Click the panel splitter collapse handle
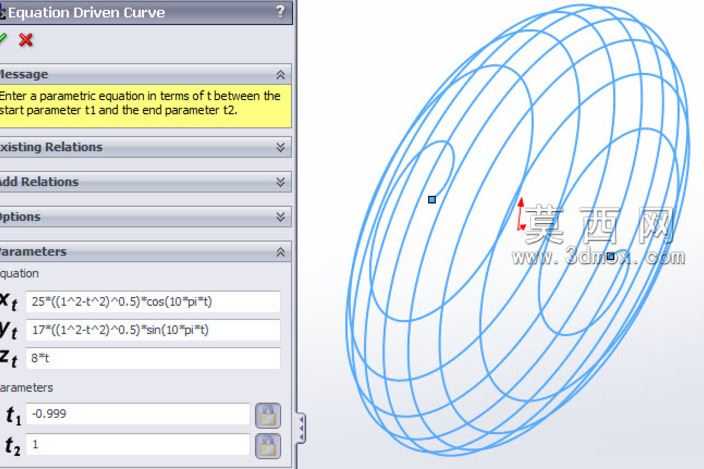This screenshot has width=704, height=469. pos(301,428)
